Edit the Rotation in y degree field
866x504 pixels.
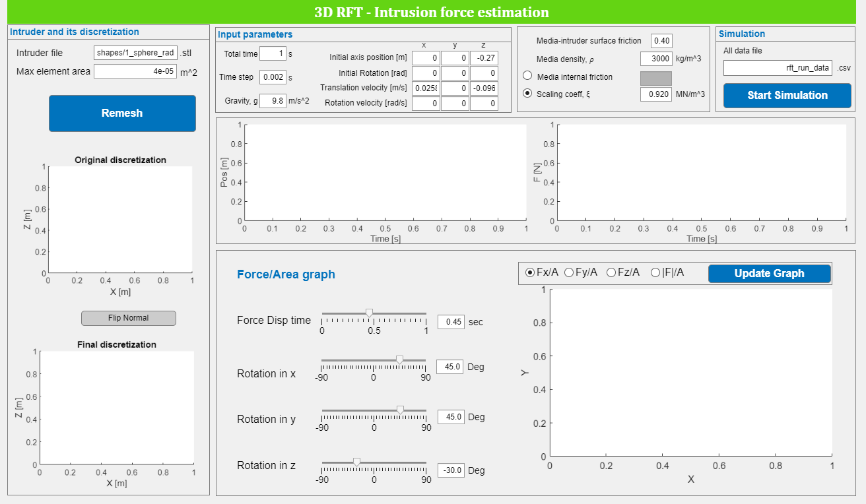pos(451,417)
